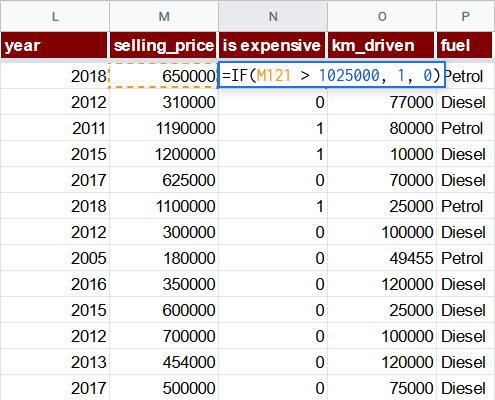
Task: Select is expensive cell in 1100000 row
Action: 273,206
